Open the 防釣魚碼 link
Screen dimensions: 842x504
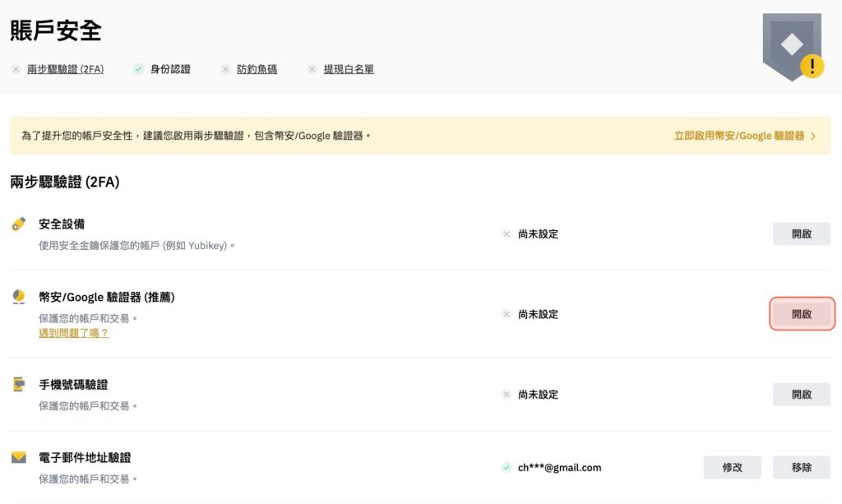[x=257, y=69]
